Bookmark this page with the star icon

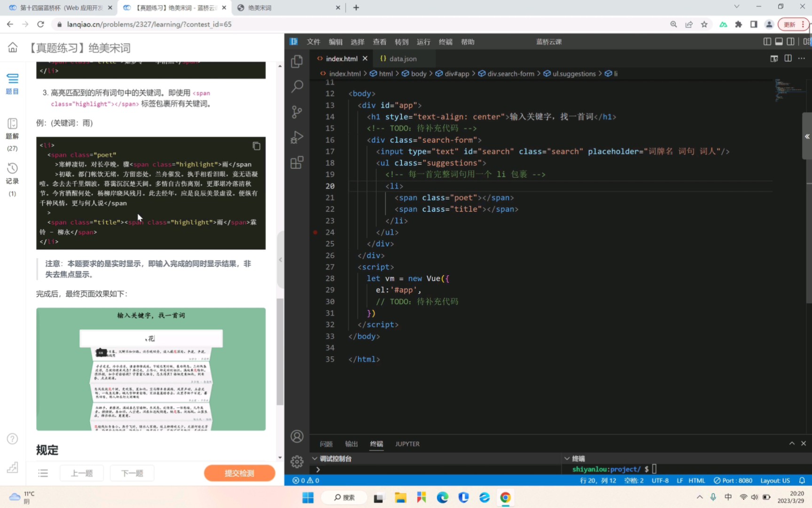(704, 24)
